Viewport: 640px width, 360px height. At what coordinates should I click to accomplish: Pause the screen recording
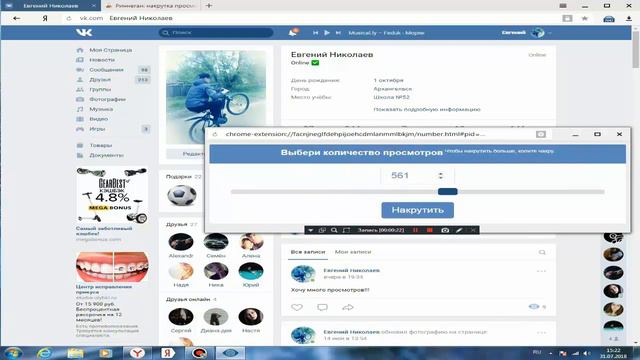point(416,230)
